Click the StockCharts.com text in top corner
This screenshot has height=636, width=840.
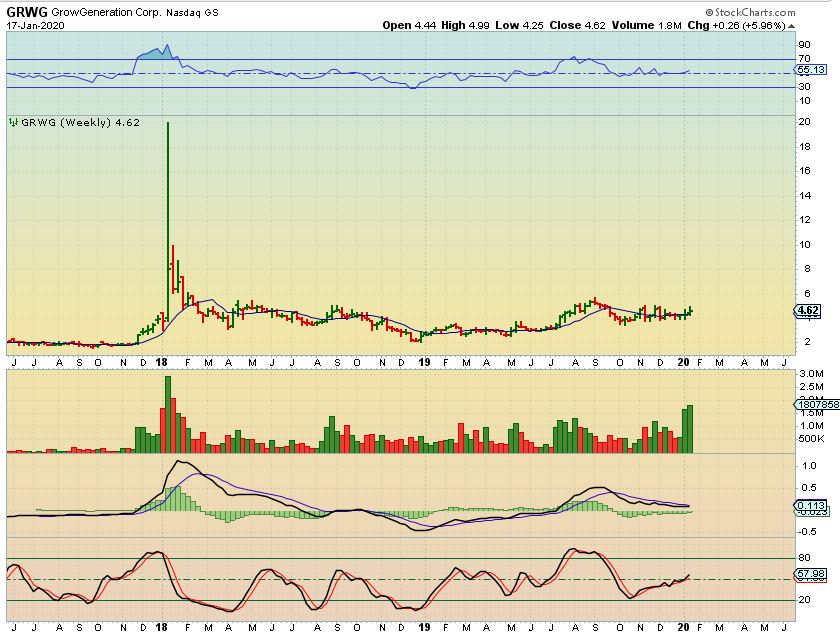point(755,12)
